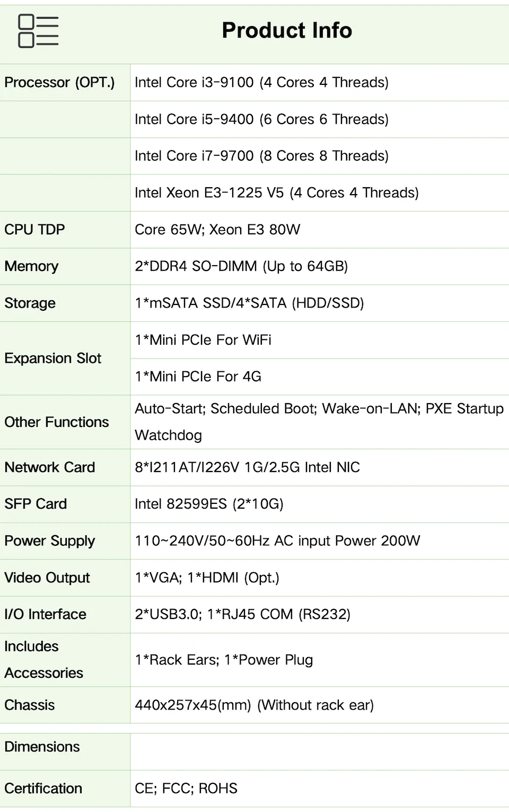This screenshot has width=509, height=812.
Task: Click the Processor (OPT.) label
Action: (59, 83)
